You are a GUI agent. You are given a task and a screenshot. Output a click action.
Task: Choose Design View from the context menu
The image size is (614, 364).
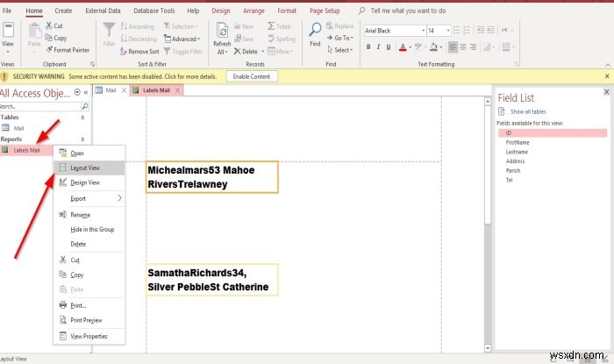point(89,182)
